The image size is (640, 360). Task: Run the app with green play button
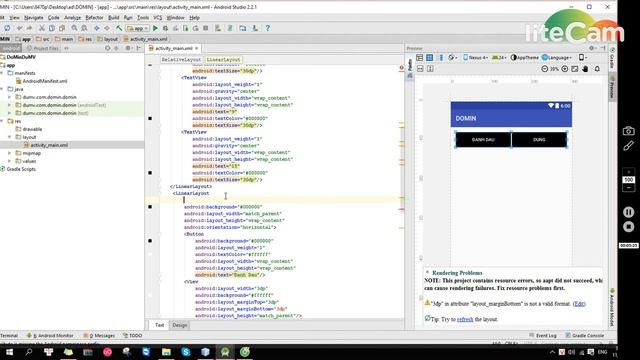point(155,28)
